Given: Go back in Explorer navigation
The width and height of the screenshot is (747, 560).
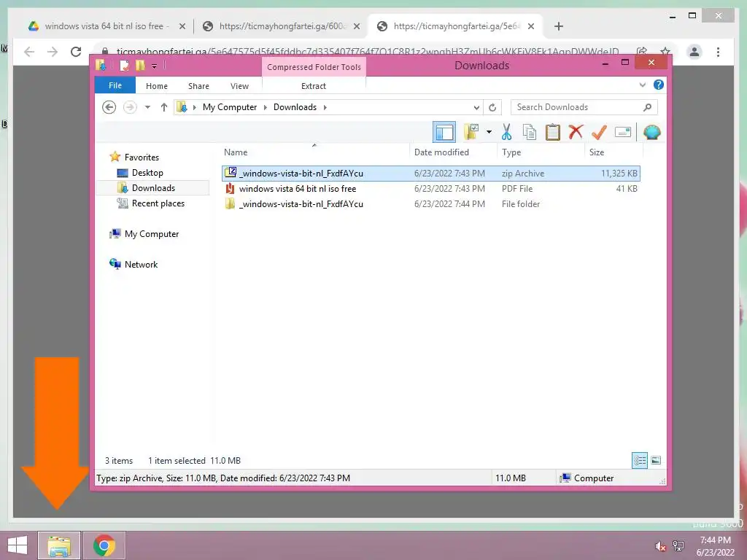Looking at the screenshot, I should pyautogui.click(x=109, y=107).
